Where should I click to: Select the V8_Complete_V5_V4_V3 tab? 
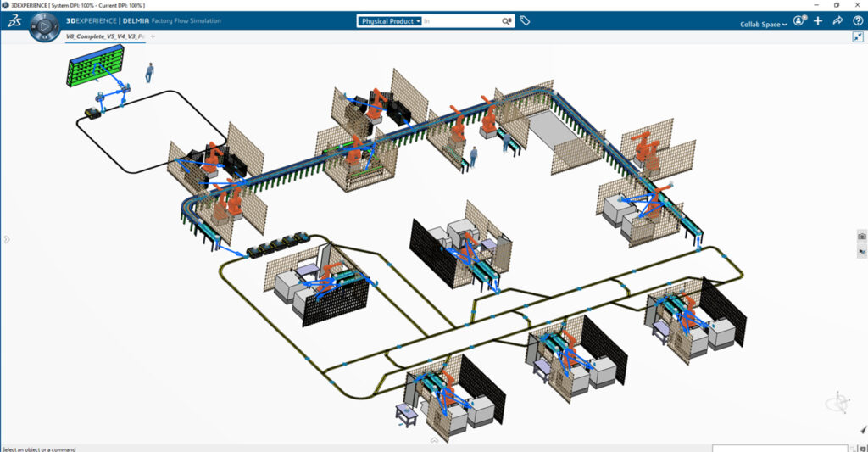click(105, 36)
